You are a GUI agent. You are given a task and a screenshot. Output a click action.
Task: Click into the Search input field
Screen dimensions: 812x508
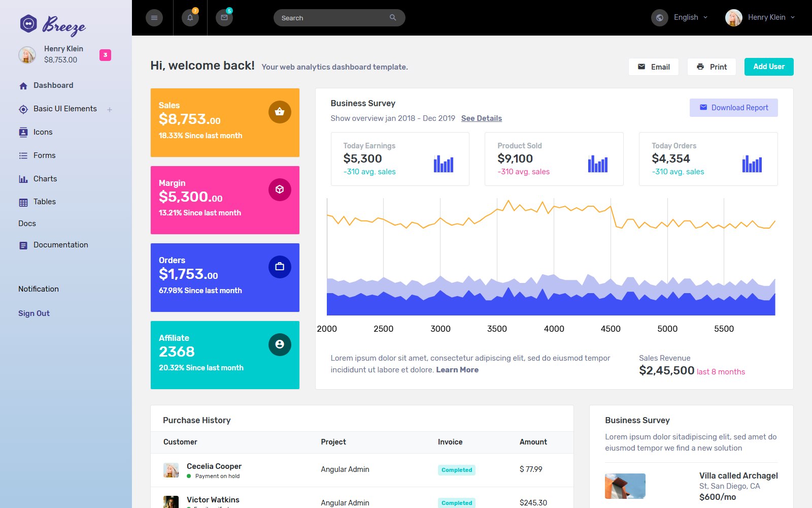click(x=339, y=18)
